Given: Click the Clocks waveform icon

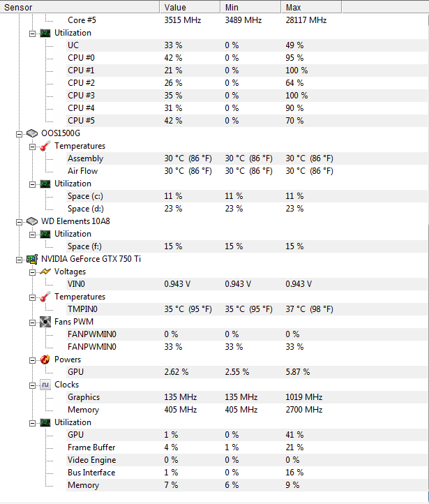Looking at the screenshot, I should (x=45, y=385).
